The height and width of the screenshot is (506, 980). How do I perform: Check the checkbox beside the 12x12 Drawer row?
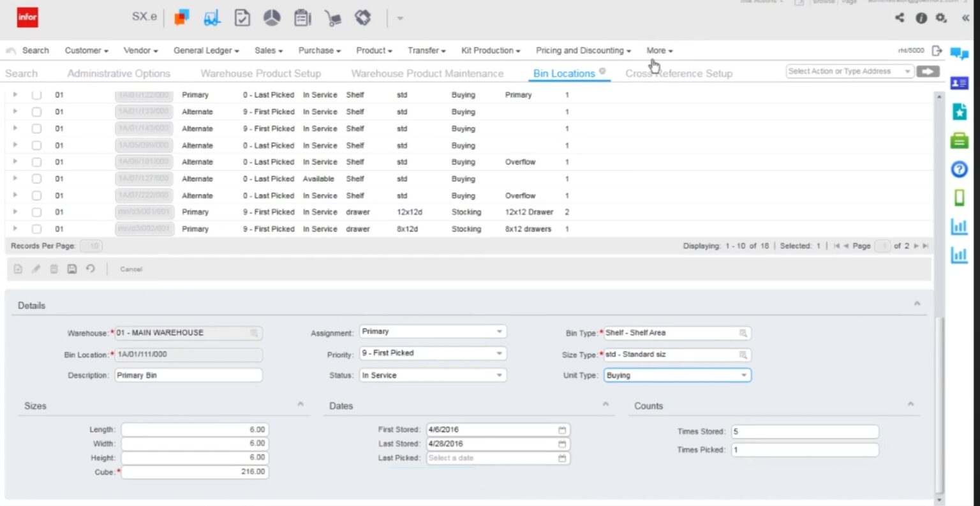pos(36,212)
